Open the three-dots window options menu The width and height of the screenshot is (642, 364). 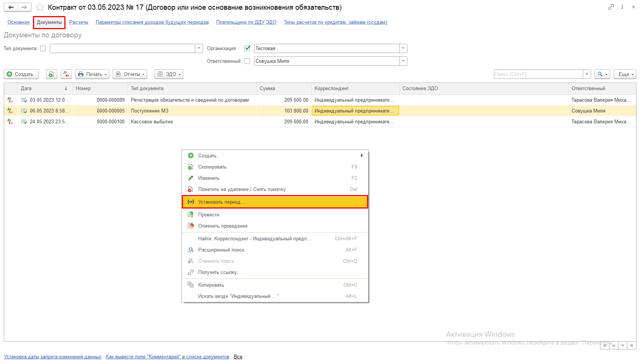(622, 7)
